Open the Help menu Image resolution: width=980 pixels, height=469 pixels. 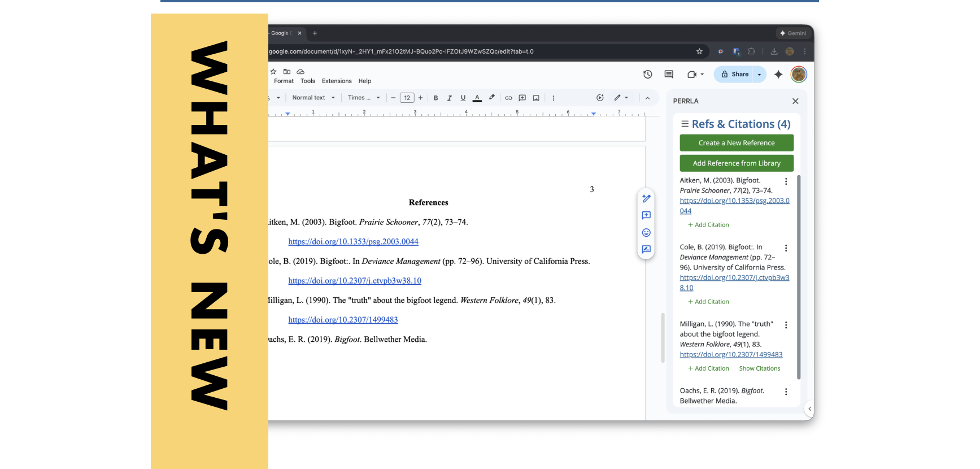pyautogui.click(x=365, y=81)
